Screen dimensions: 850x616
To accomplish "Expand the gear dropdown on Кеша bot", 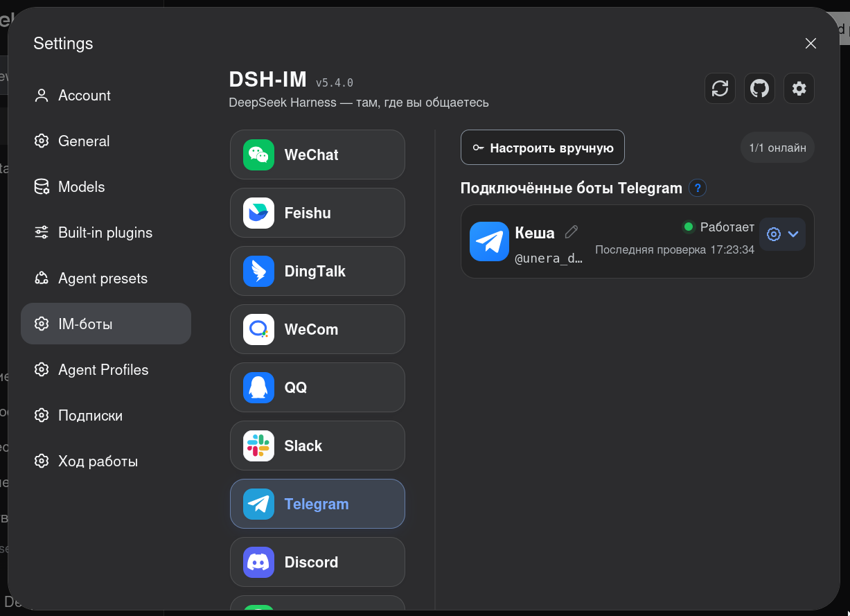I will pyautogui.click(x=782, y=234).
